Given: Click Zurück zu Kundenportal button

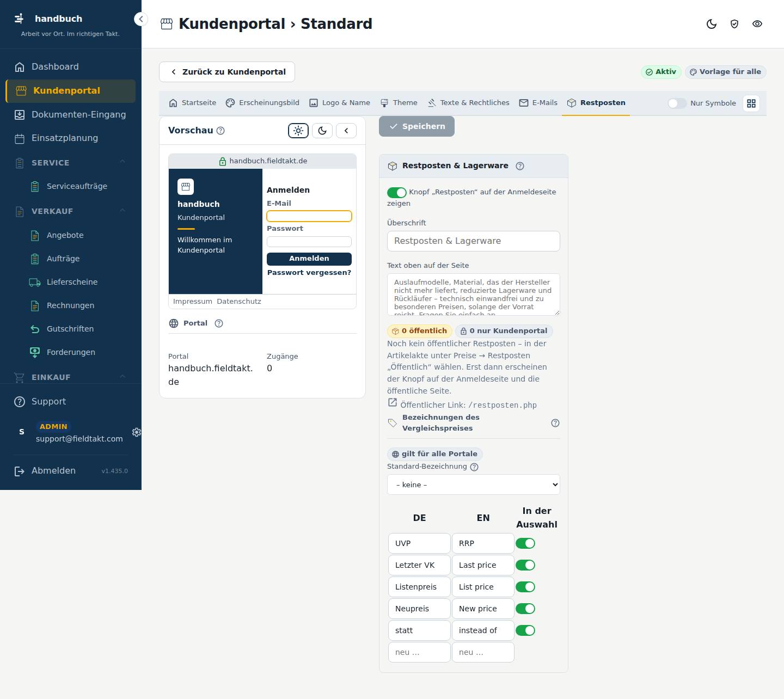Looking at the screenshot, I should (x=227, y=72).
